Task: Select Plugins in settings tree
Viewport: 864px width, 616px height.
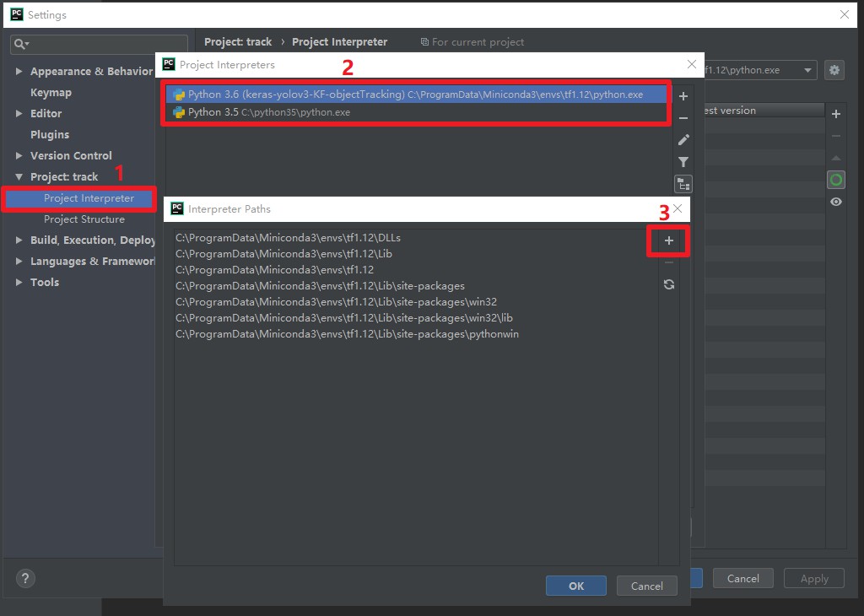Action: coord(50,134)
